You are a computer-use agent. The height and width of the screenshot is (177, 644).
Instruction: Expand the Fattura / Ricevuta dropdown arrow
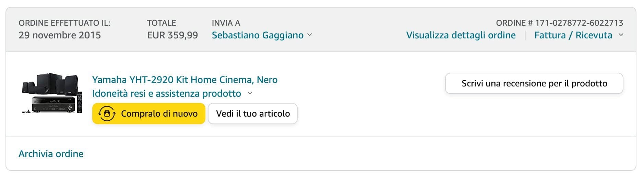pos(621,35)
